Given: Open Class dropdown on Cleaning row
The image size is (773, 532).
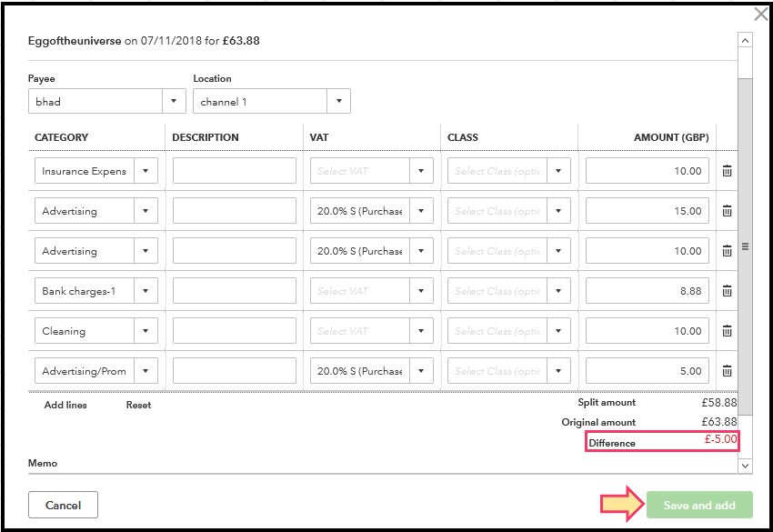Looking at the screenshot, I should 558,331.
